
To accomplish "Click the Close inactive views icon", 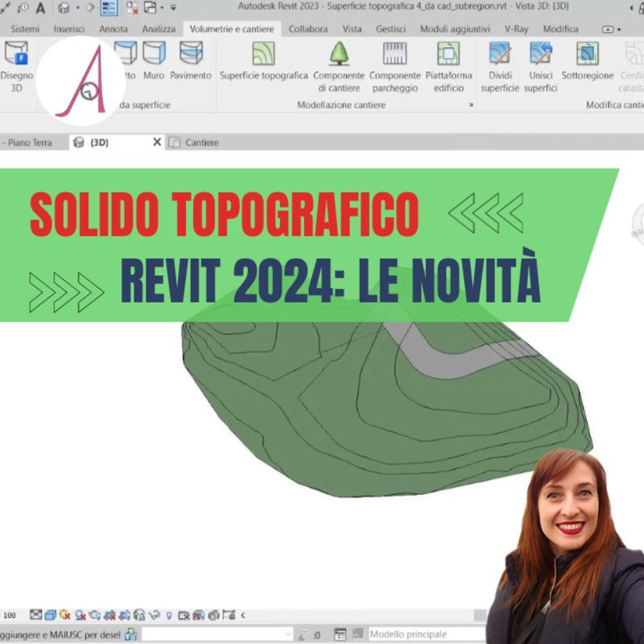I will 132,8.
